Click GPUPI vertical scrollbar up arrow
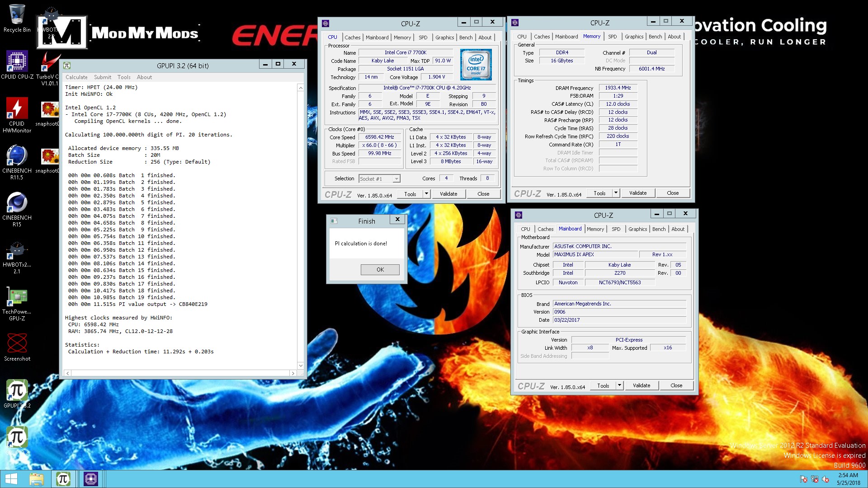Screen dimensions: 868x488 click(x=301, y=88)
